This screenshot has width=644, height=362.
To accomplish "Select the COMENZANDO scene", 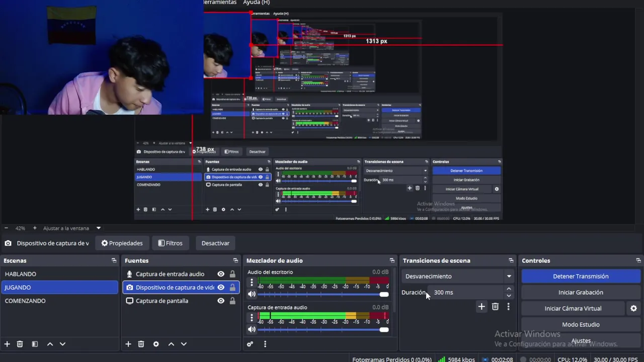I will 59,301.
